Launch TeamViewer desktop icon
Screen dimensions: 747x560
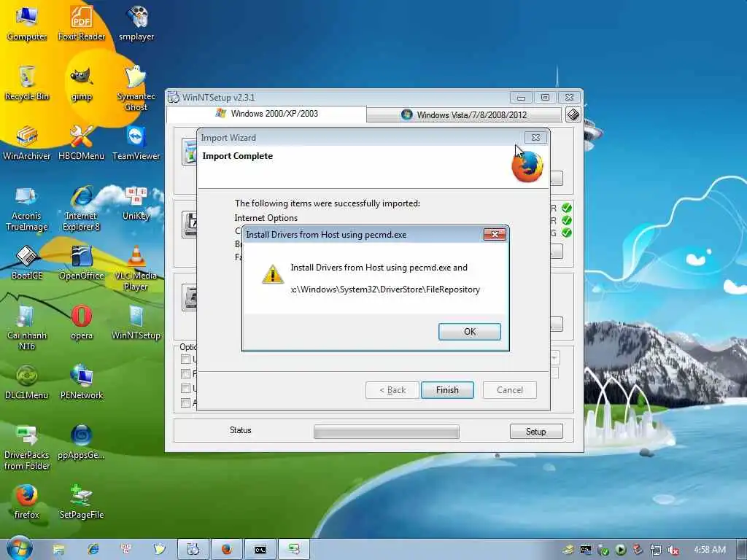[136, 143]
